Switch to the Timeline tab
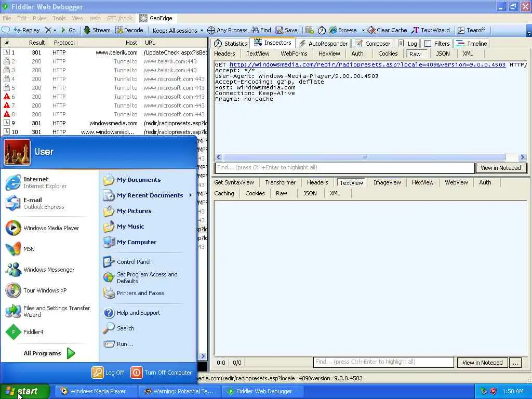The height and width of the screenshot is (399, 532). click(x=472, y=44)
